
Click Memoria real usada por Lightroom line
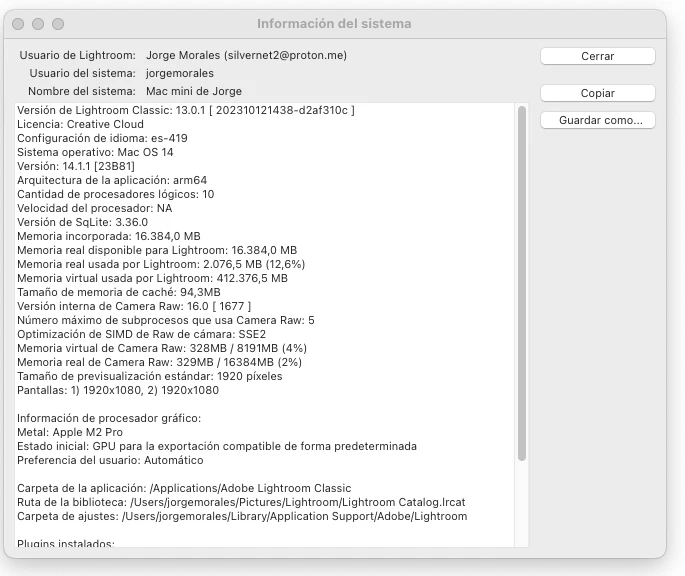click(x=161, y=264)
